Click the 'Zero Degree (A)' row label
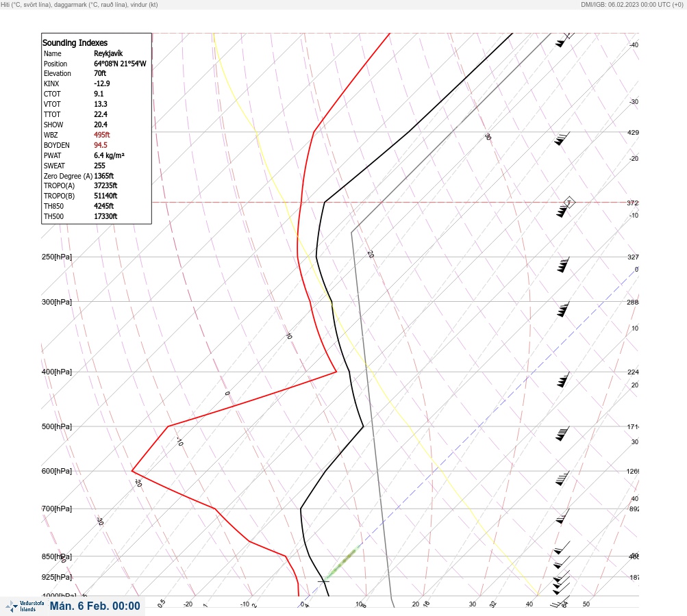Viewport: 687px width, 616px height. pos(68,176)
